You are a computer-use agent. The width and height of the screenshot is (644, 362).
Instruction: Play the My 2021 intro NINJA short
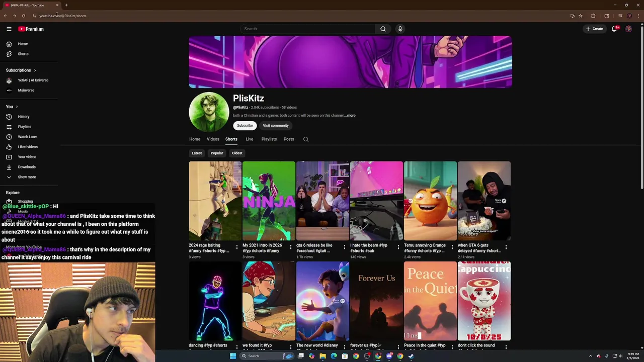269,201
